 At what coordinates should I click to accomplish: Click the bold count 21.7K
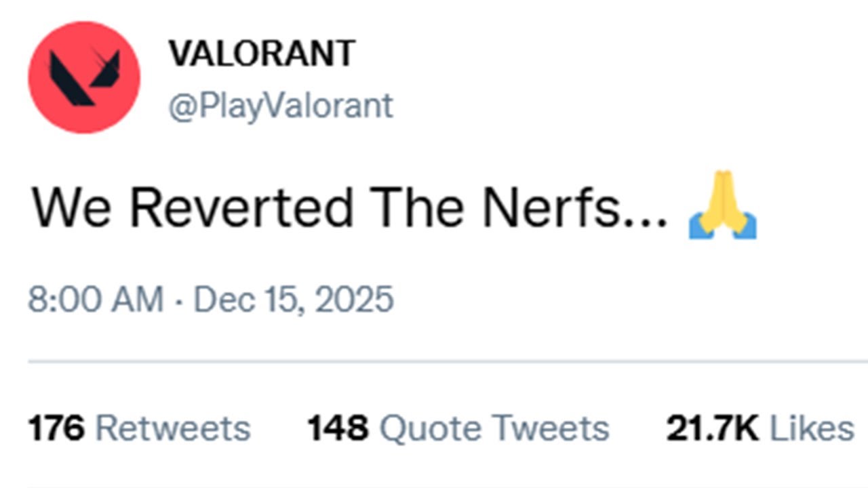click(713, 428)
